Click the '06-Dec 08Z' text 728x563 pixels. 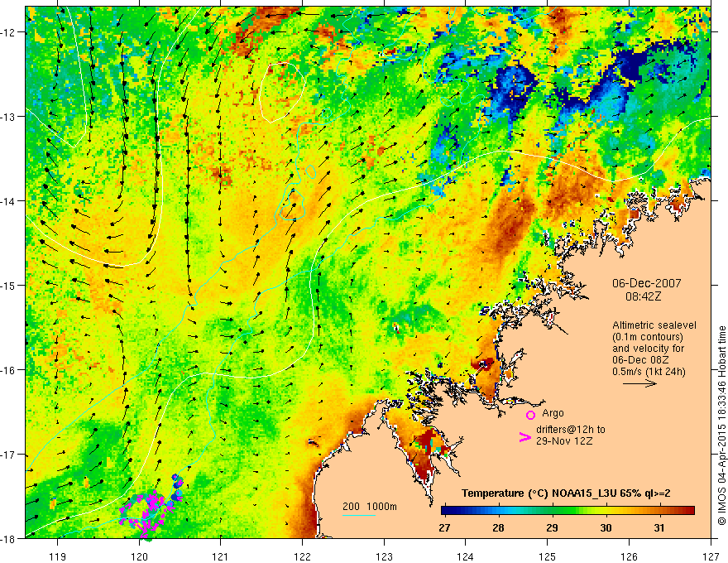[639, 360]
